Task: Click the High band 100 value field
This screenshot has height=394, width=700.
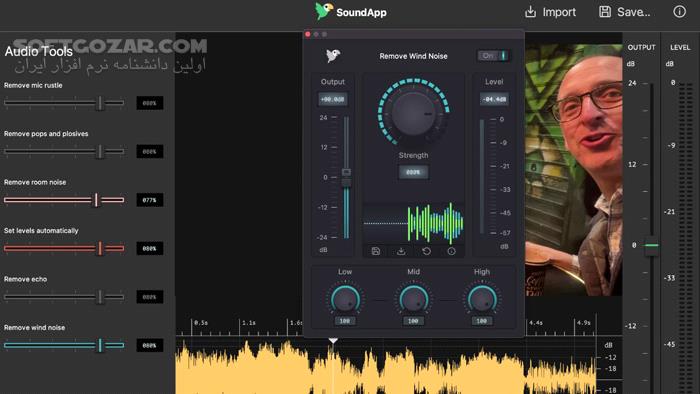Action: 482,321
